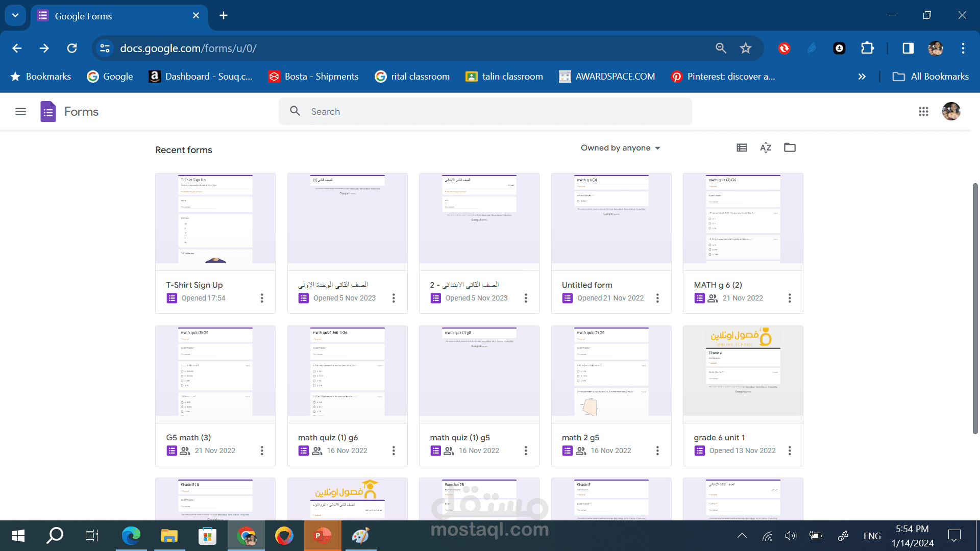Show hidden bookmarks overflow chevron

coord(862,77)
